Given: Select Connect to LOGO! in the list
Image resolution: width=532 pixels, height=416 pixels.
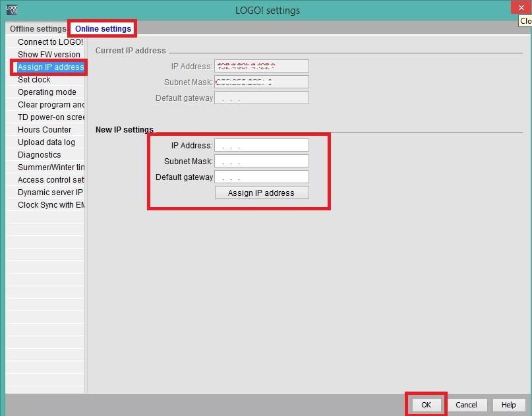Looking at the screenshot, I should click(51, 42).
